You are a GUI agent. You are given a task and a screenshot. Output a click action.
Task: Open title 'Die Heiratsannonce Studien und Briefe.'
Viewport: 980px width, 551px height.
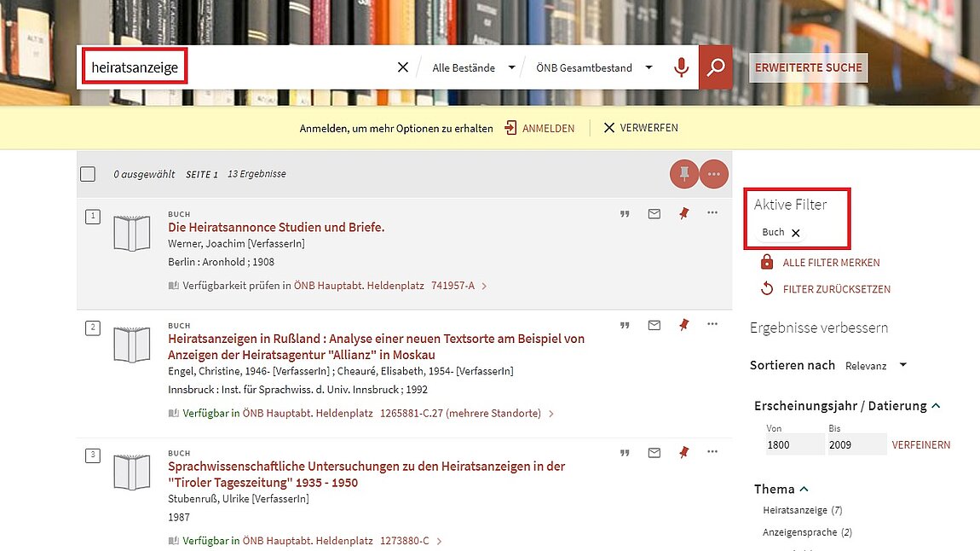pos(276,227)
